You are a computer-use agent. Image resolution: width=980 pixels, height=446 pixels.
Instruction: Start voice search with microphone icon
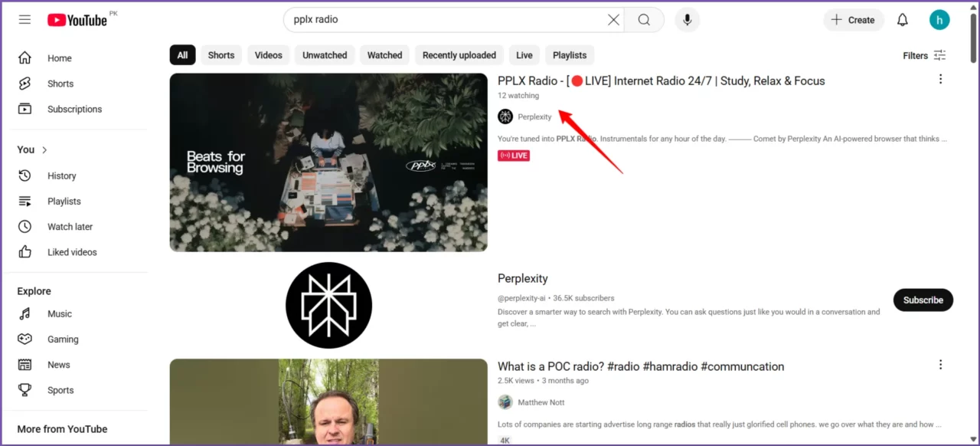click(687, 19)
